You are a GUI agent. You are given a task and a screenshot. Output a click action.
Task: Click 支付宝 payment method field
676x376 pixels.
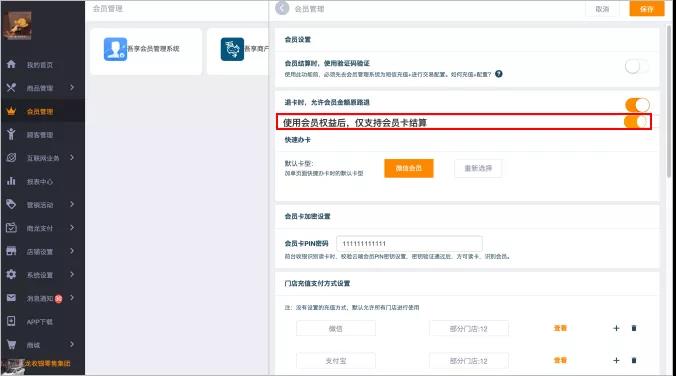[x=335, y=361]
